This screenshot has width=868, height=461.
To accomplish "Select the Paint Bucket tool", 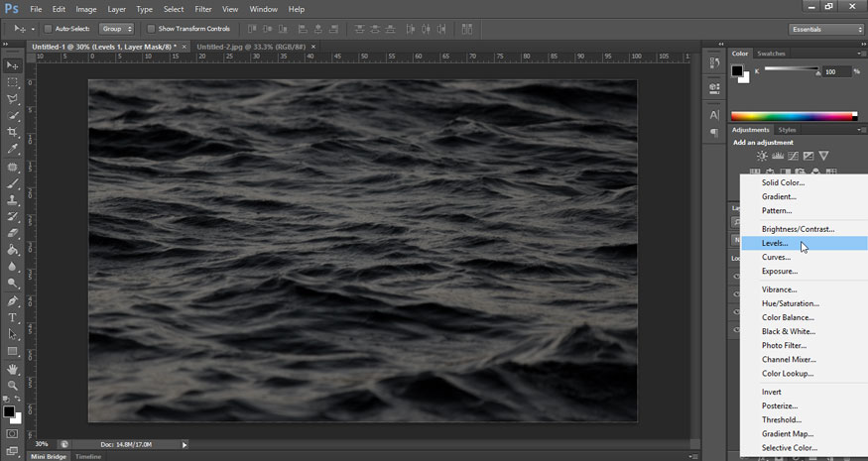I will [x=12, y=250].
